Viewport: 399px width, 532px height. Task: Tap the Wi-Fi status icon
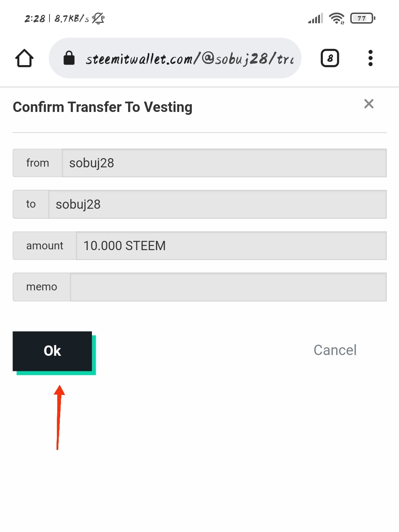tap(337, 18)
